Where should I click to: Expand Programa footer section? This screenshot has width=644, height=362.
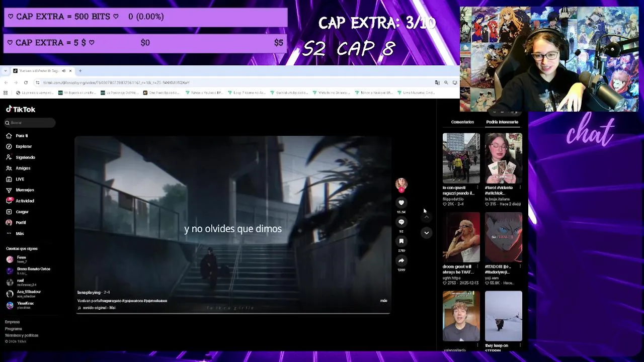(x=13, y=328)
